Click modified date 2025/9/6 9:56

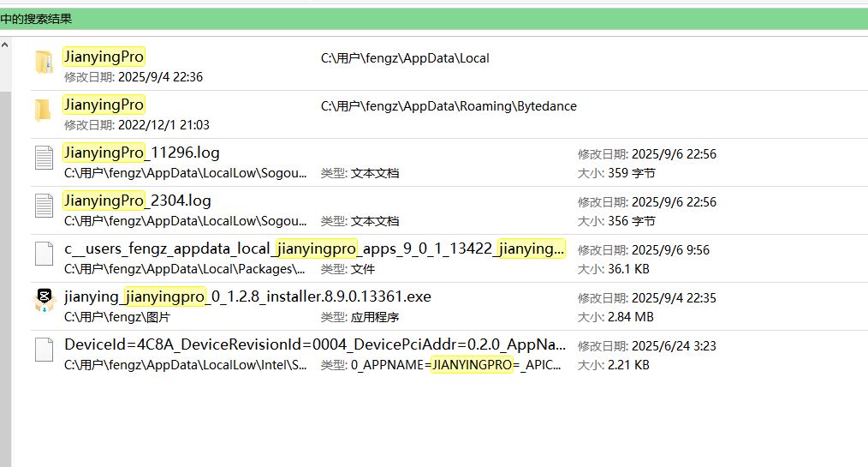pos(670,250)
